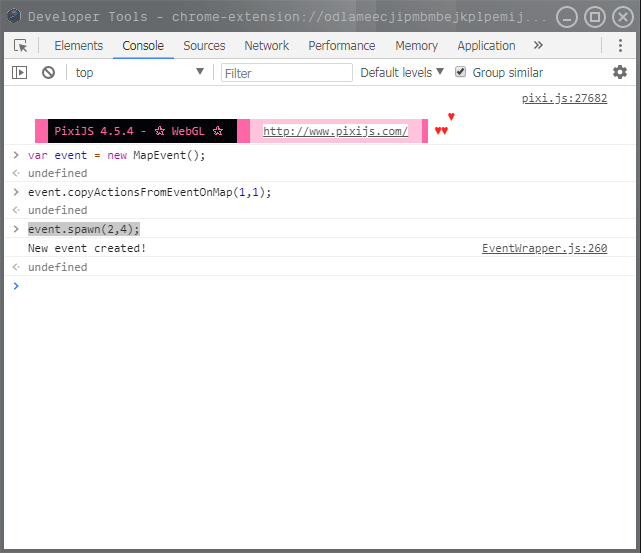Switch to the Elements tab
641x553 pixels.
(x=78, y=45)
